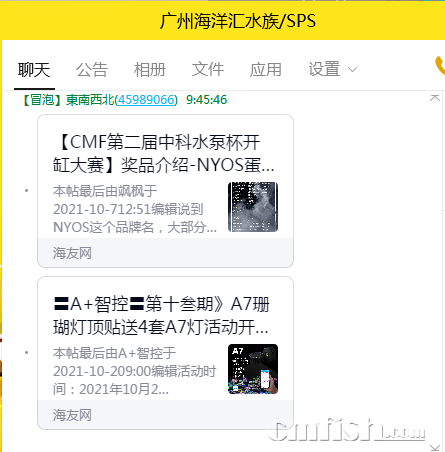Click 海友网 footer of the NYOS card
Screen dimensions: 445x452
[x=72, y=253]
